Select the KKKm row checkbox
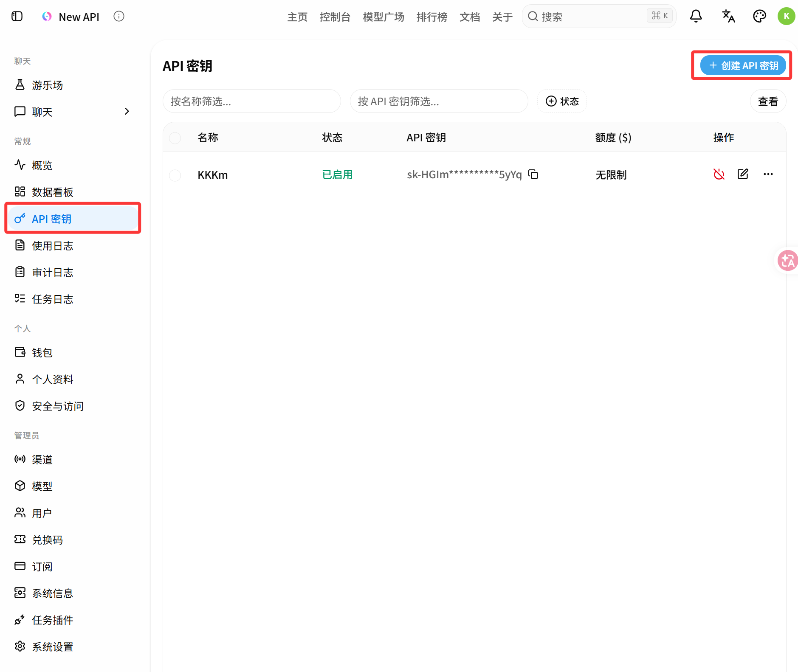Image resolution: width=798 pixels, height=672 pixels. (175, 175)
